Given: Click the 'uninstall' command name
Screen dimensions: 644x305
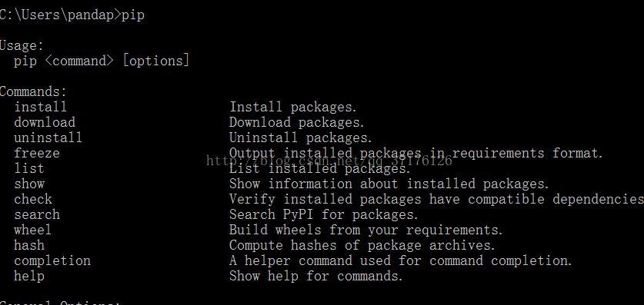Looking at the screenshot, I should pos(48,138).
